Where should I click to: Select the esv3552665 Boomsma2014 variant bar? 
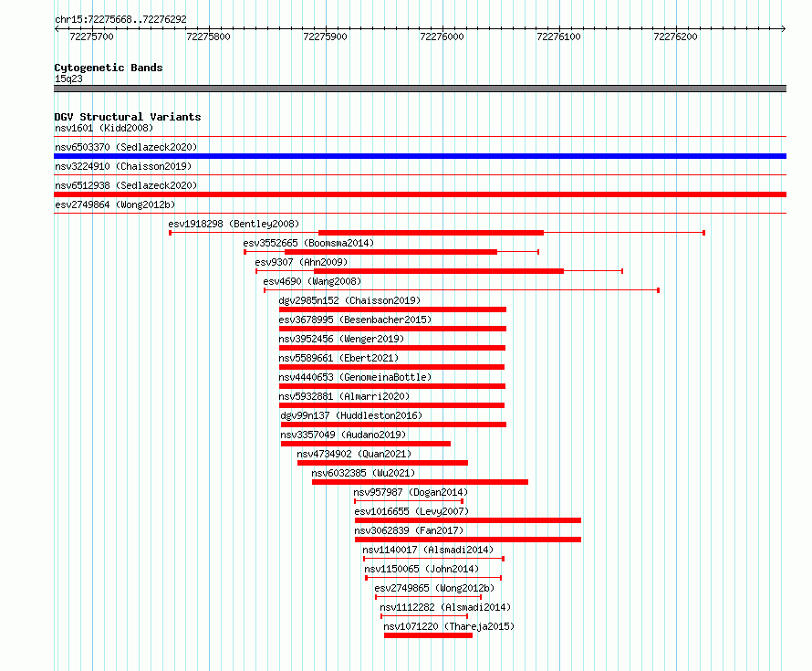pyautogui.click(x=391, y=252)
